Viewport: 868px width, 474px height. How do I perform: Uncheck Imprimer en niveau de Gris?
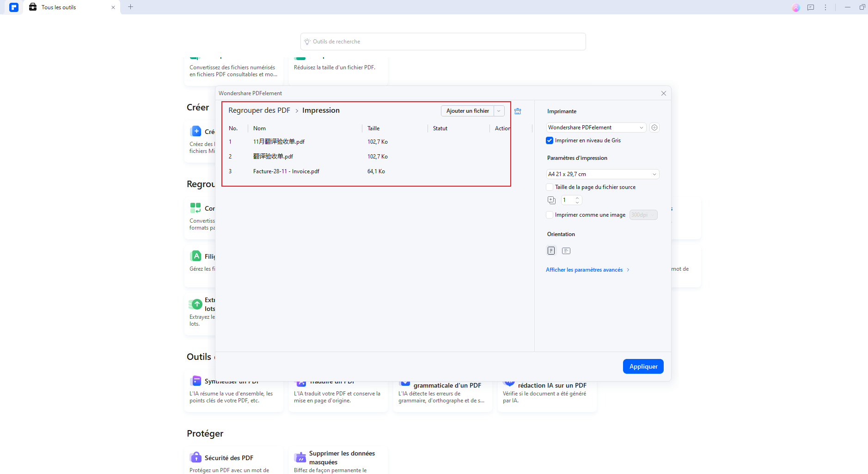point(550,140)
